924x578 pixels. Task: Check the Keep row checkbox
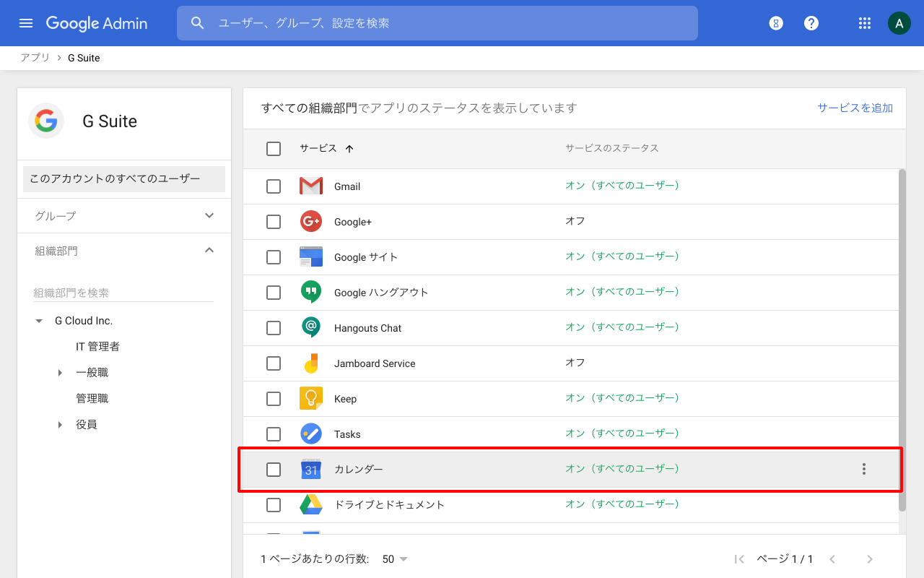274,399
